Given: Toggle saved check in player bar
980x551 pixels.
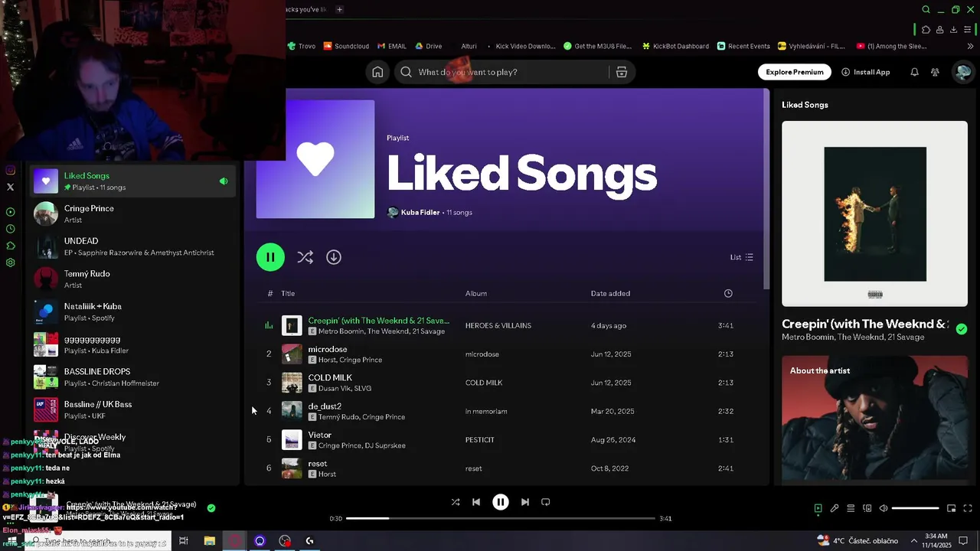Looking at the screenshot, I should tap(211, 507).
